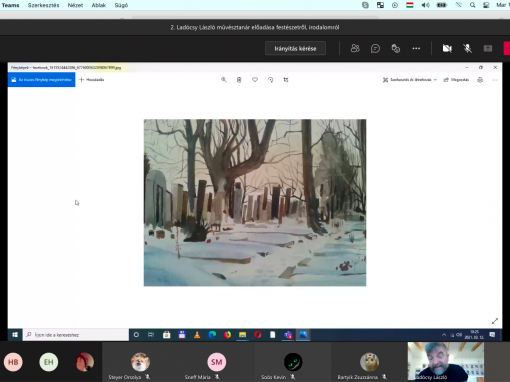Click the zoom magnifier icon in Photos
Screen dimensions: 510x382
(x=224, y=80)
